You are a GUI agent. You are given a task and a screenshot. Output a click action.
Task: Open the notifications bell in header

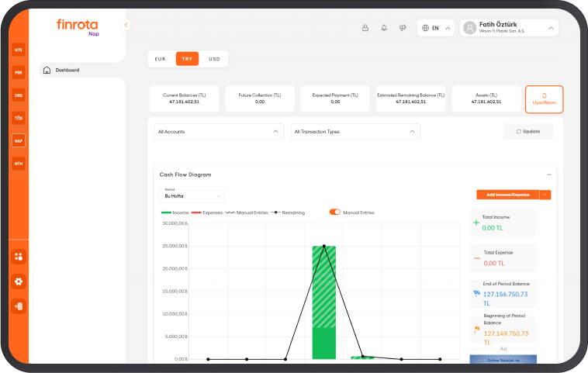coord(383,28)
